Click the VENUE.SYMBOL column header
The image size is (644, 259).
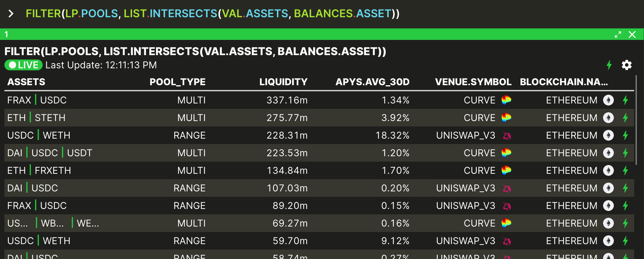point(473,82)
